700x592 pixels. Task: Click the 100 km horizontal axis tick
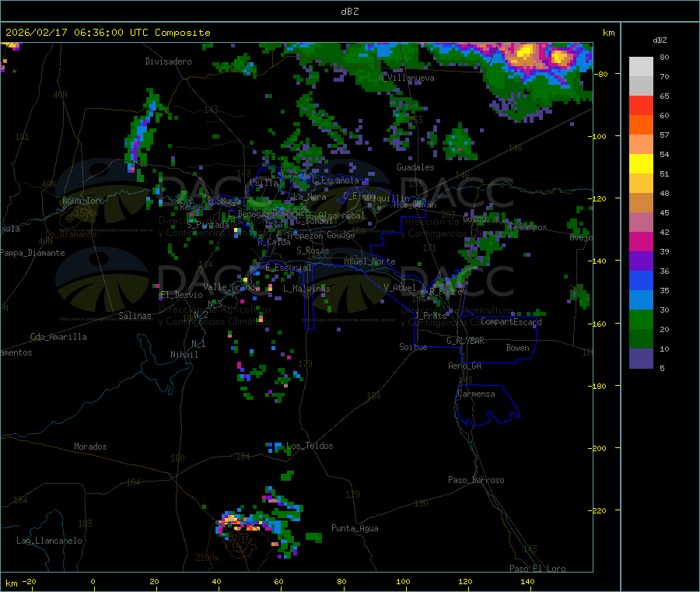[403, 581]
